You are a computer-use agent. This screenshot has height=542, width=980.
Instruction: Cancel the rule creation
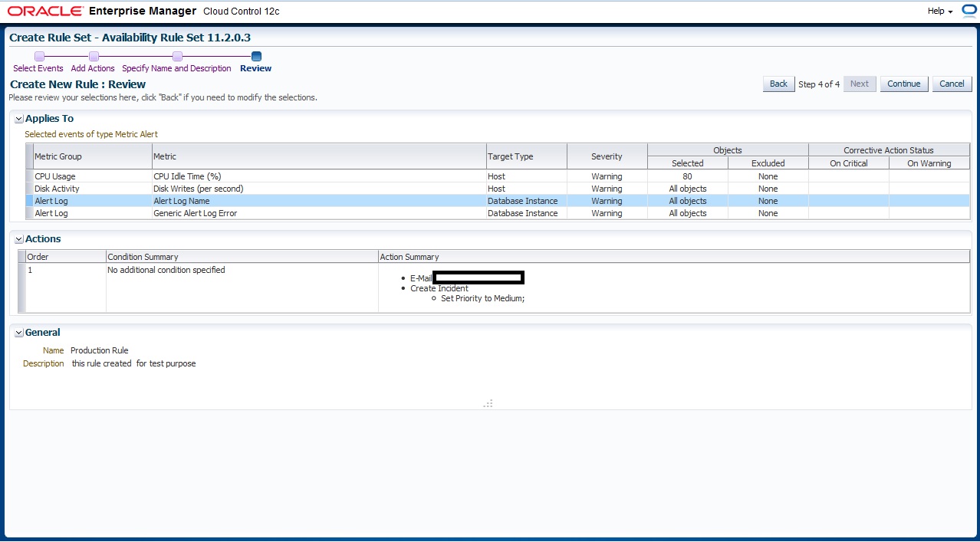tap(952, 84)
